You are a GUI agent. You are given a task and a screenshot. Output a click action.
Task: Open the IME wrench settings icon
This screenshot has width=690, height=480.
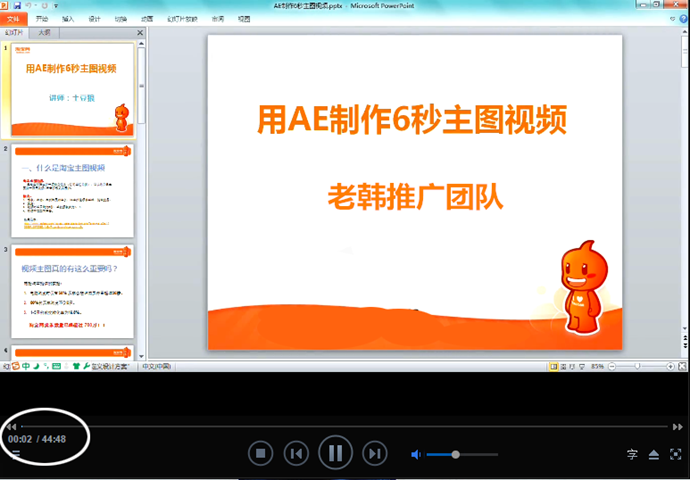point(86,366)
